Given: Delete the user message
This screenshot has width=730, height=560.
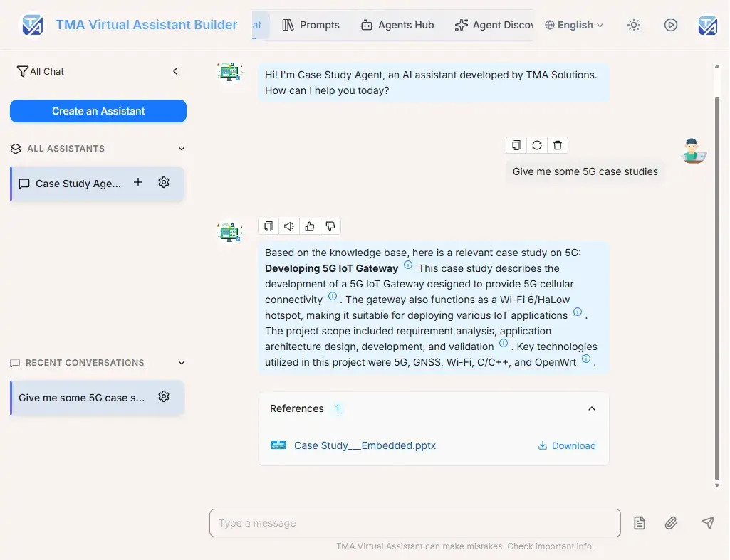Looking at the screenshot, I should point(558,144).
